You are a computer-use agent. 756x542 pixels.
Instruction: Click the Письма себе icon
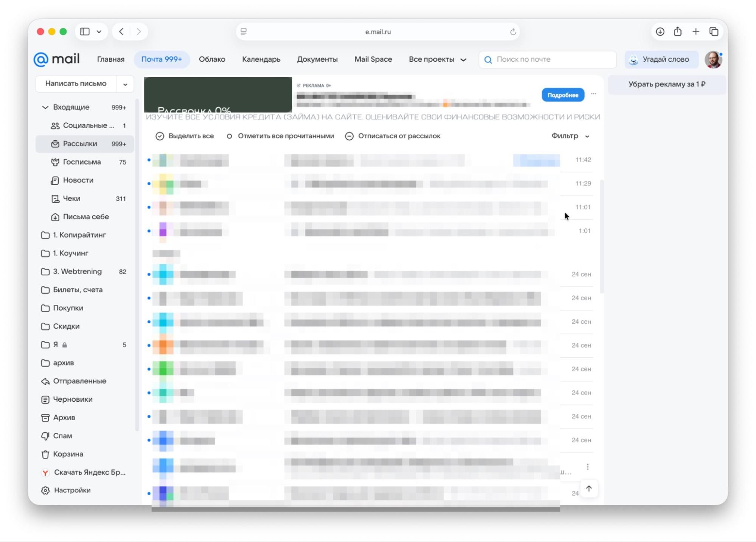(55, 217)
